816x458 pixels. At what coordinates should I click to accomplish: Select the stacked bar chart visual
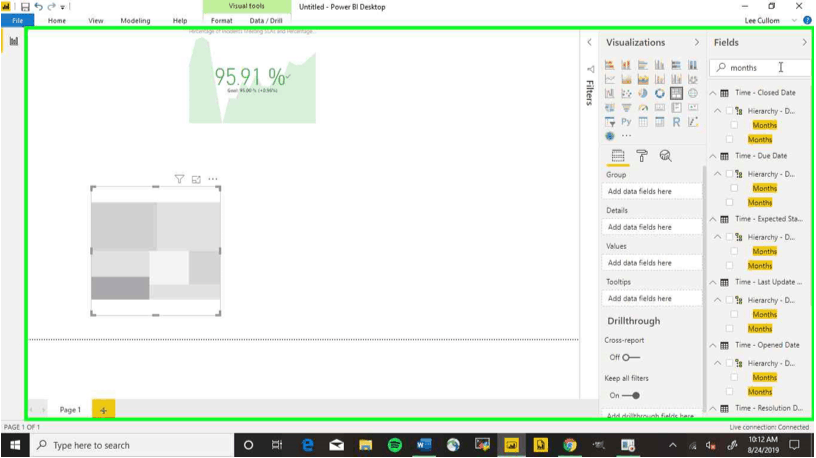[609, 65]
